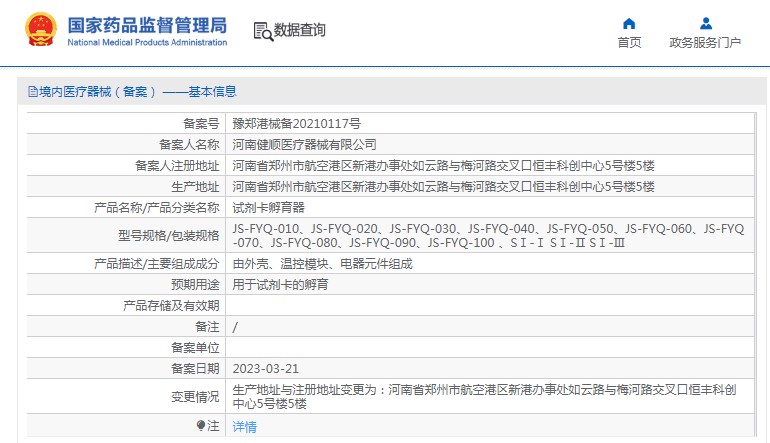Select product name 试剂卡孵育器
This screenshot has width=770, height=443.
(269, 208)
